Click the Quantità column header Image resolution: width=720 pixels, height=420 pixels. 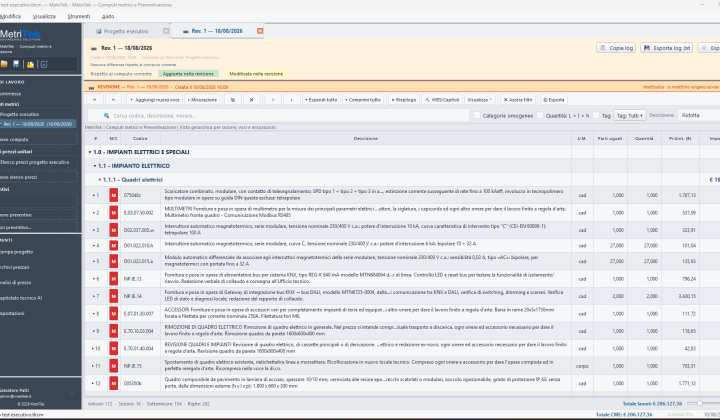644,138
